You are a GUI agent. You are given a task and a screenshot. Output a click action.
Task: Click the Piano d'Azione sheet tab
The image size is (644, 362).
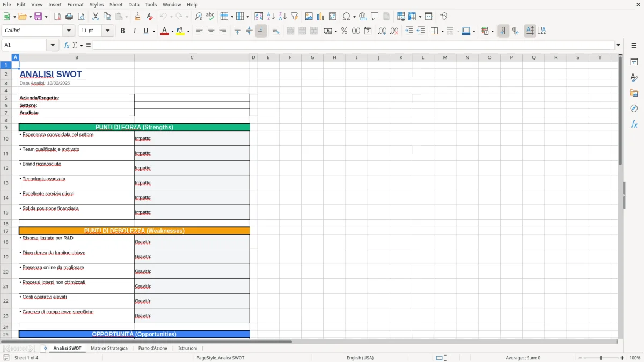[x=152, y=348]
